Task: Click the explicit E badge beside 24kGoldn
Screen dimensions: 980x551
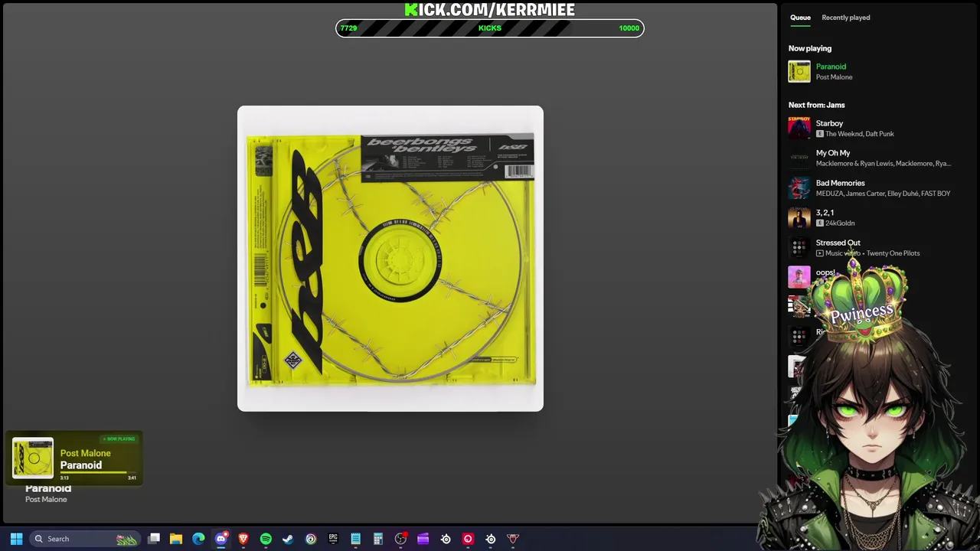Action: point(820,223)
